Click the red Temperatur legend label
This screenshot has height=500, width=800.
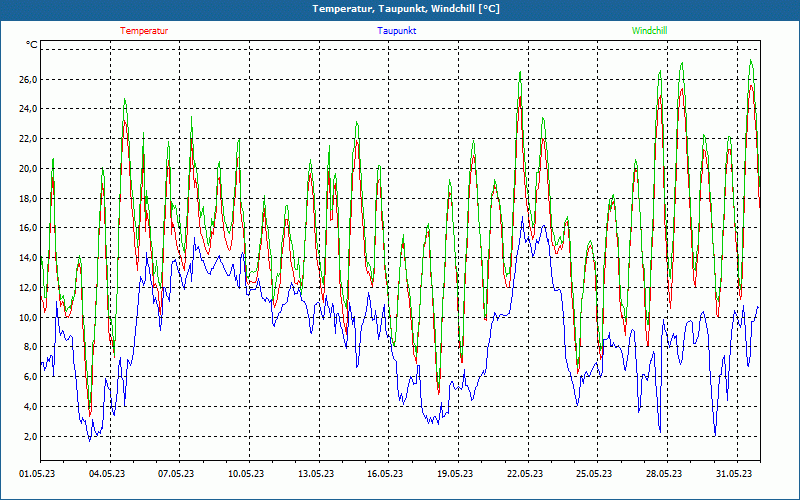pyautogui.click(x=144, y=31)
